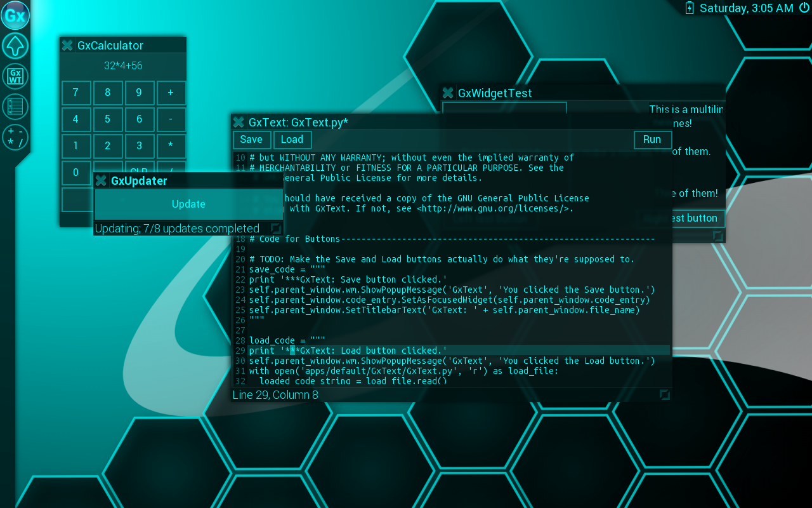Click the power icon in top-right corner
Image resolution: width=812 pixels, height=508 pixels.
[804, 8]
